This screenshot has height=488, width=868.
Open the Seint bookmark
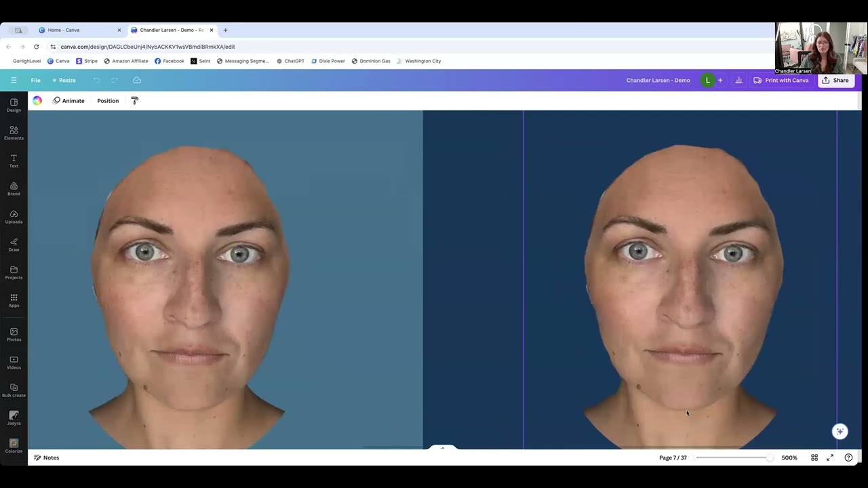coord(201,61)
